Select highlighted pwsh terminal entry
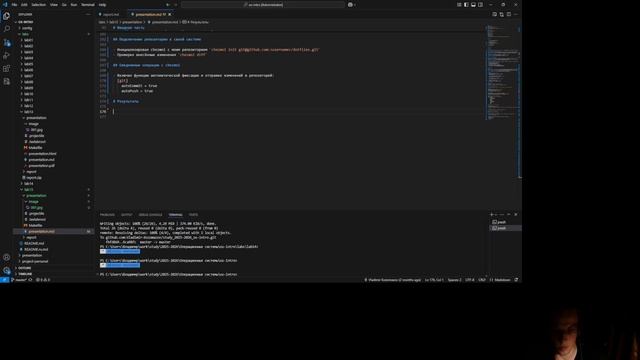The image size is (640, 360). 505,228
